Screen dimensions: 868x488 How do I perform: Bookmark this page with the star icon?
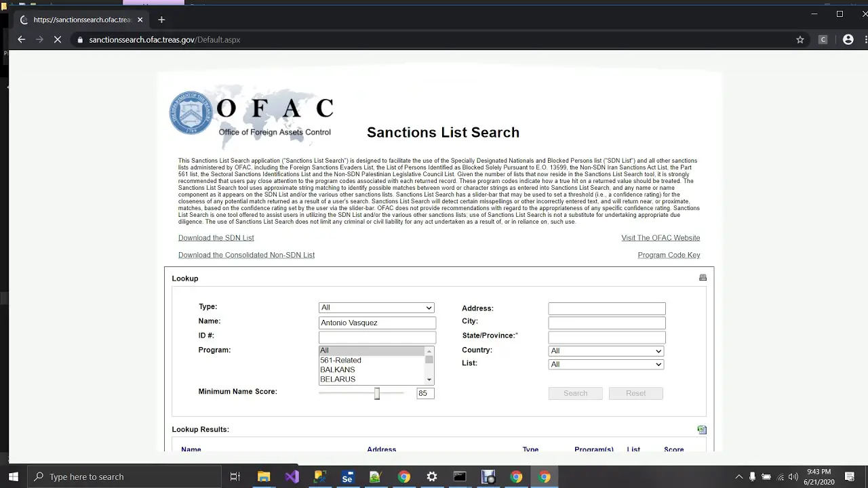[x=800, y=40]
